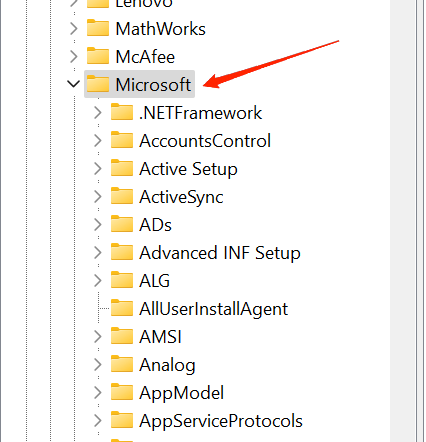This screenshot has height=442, width=426.
Task: Click the Active Setup folder icon
Action: point(122,168)
